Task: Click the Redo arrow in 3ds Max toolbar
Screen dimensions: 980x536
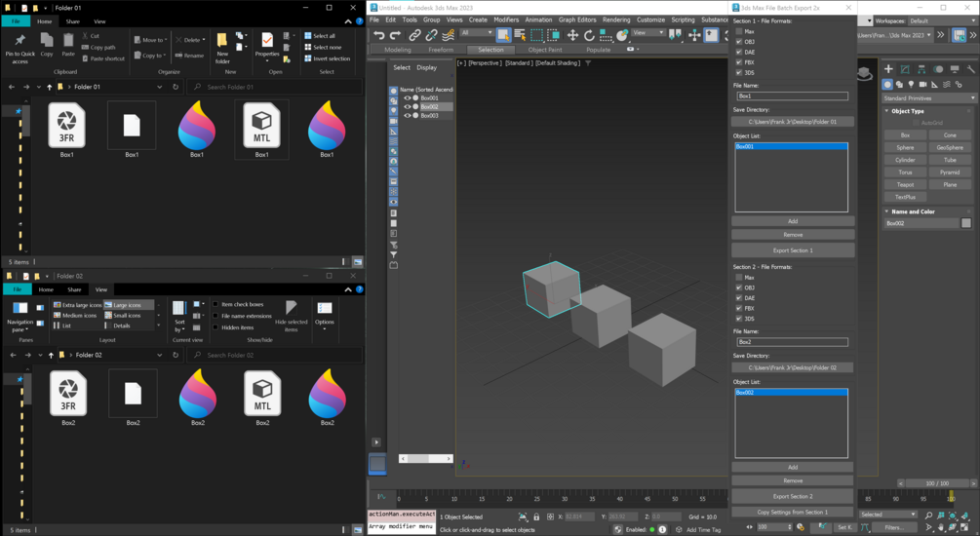Action: coord(395,35)
